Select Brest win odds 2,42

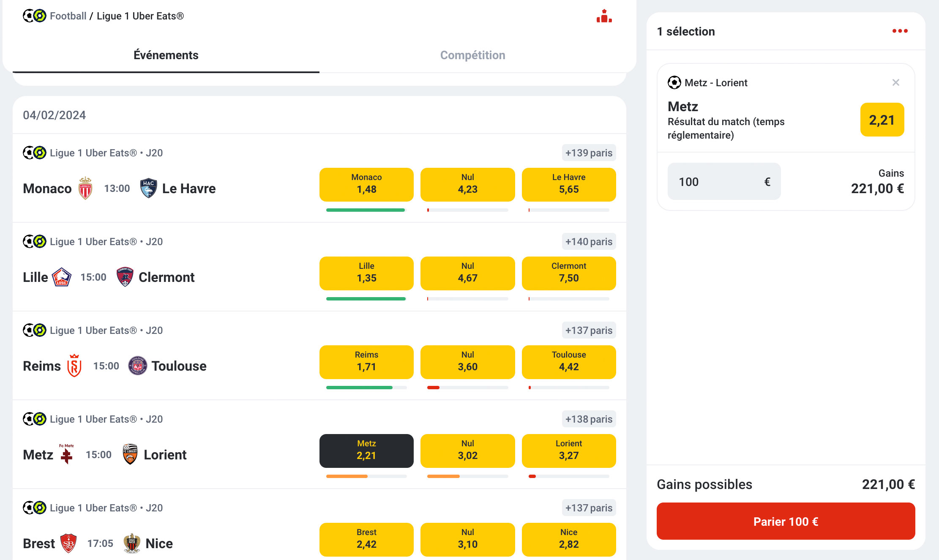pos(366,539)
